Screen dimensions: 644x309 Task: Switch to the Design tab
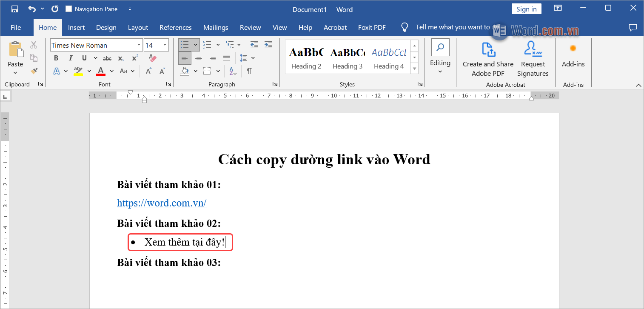[106, 27]
